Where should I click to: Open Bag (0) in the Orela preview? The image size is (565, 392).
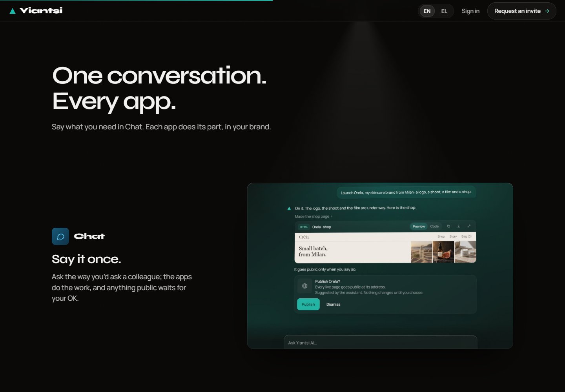tap(467, 236)
